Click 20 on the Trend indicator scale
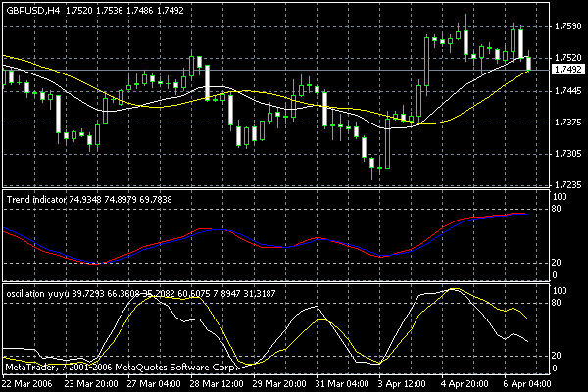This screenshot has height=392, width=588. click(557, 263)
